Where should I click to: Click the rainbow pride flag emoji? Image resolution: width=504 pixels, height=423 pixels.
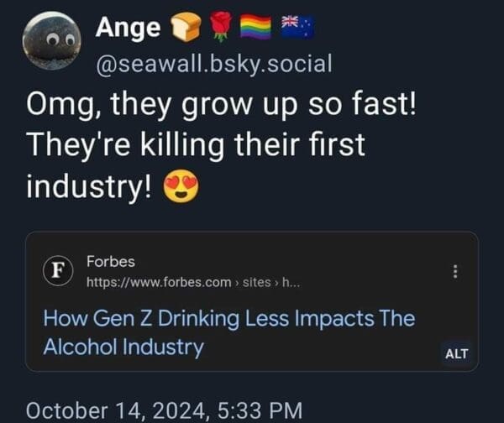coord(257,28)
